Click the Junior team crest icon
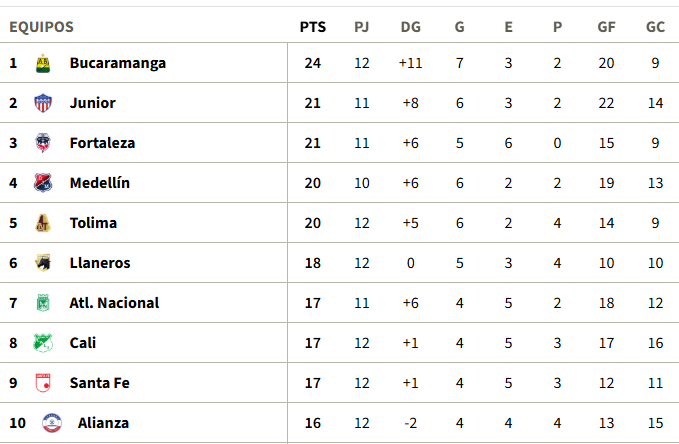This screenshot has width=679, height=444. point(43,103)
